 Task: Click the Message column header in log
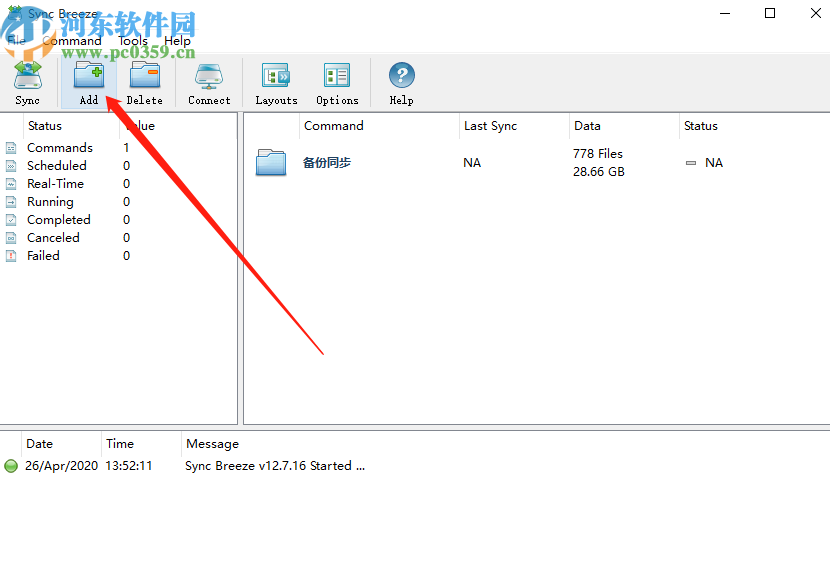[212, 444]
